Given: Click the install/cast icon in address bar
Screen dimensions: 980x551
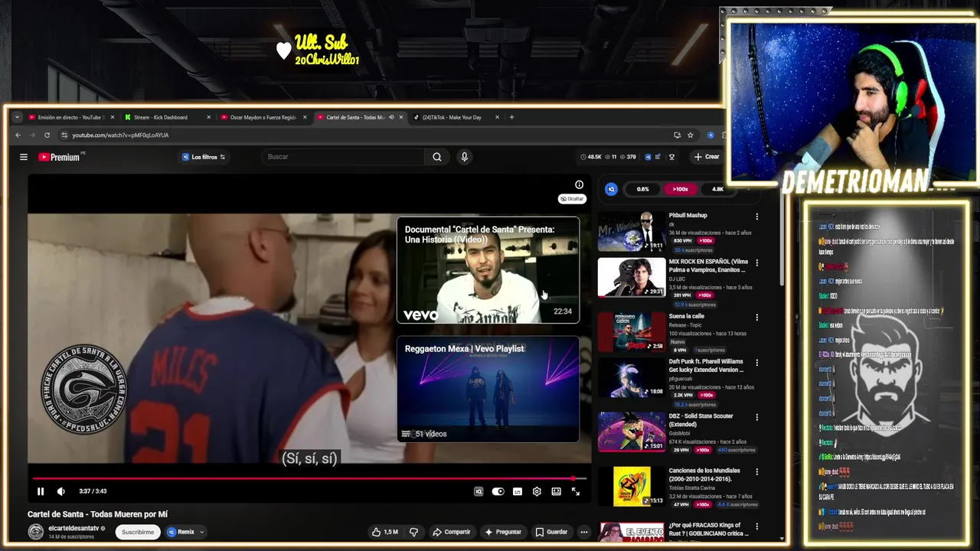Looking at the screenshot, I should pyautogui.click(x=677, y=135).
